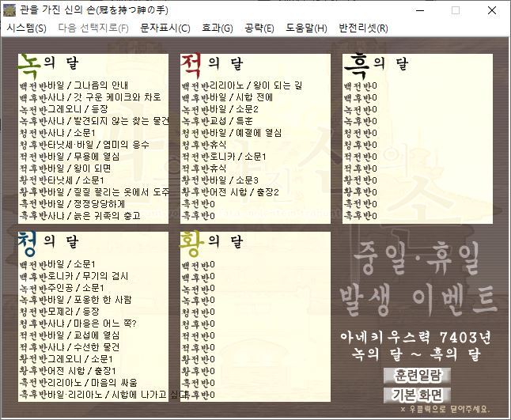Select 백전반바일 / 소문1 entry
511x420 pixels.
coord(57,264)
